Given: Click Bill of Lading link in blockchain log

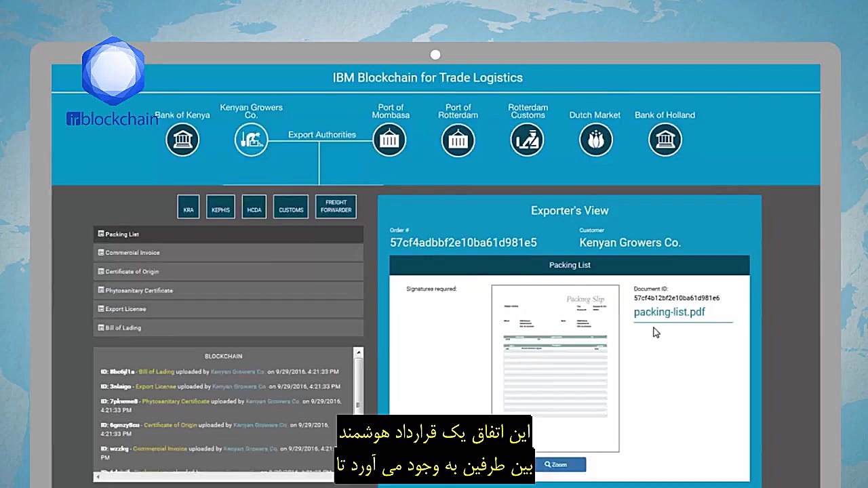Looking at the screenshot, I should (157, 371).
